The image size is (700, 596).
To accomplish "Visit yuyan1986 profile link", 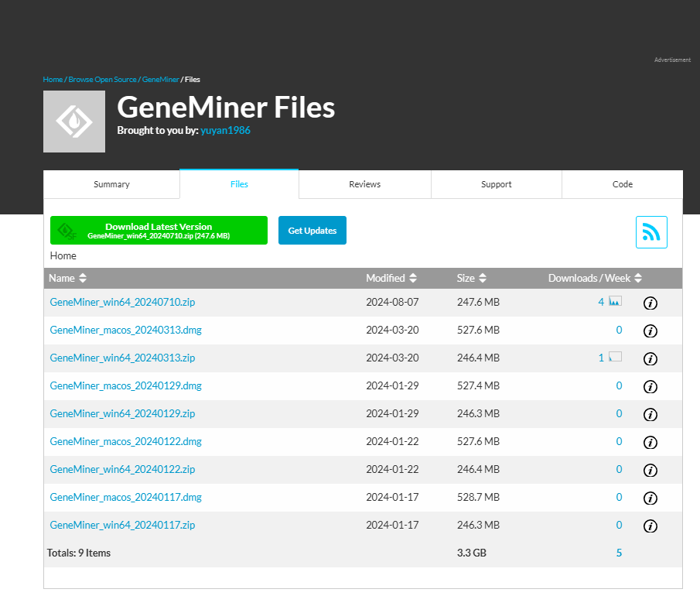I will tap(225, 131).
